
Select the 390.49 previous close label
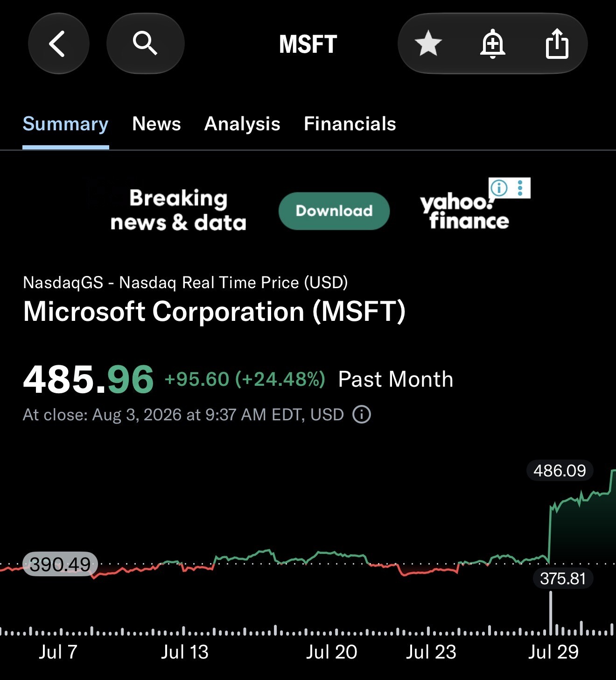click(x=60, y=564)
